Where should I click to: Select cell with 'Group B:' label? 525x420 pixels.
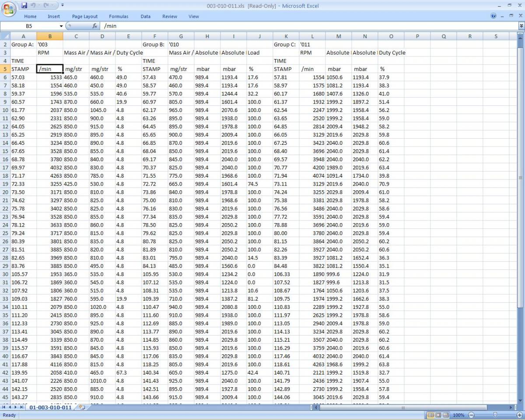point(154,45)
